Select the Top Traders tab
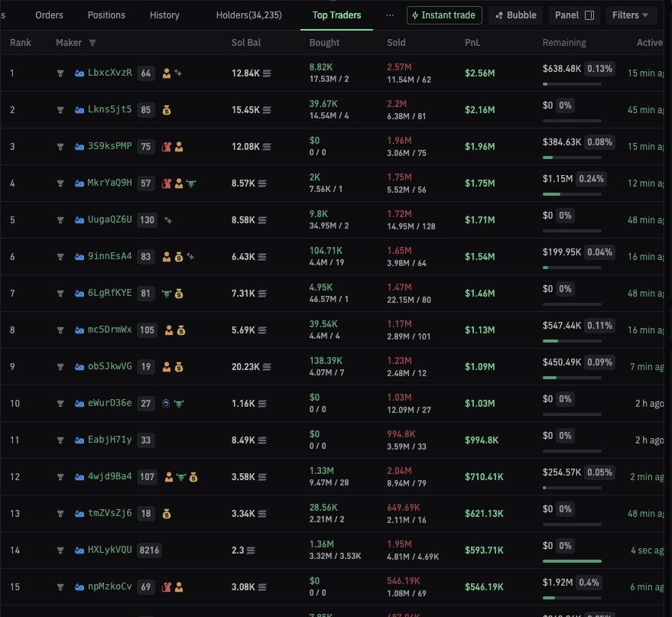Viewport: 672px width, 617px height. click(336, 15)
